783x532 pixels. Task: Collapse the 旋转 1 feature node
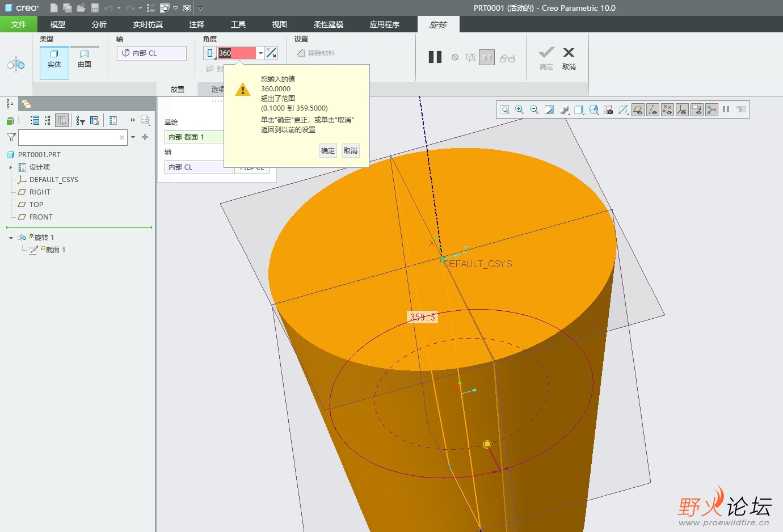[11, 238]
